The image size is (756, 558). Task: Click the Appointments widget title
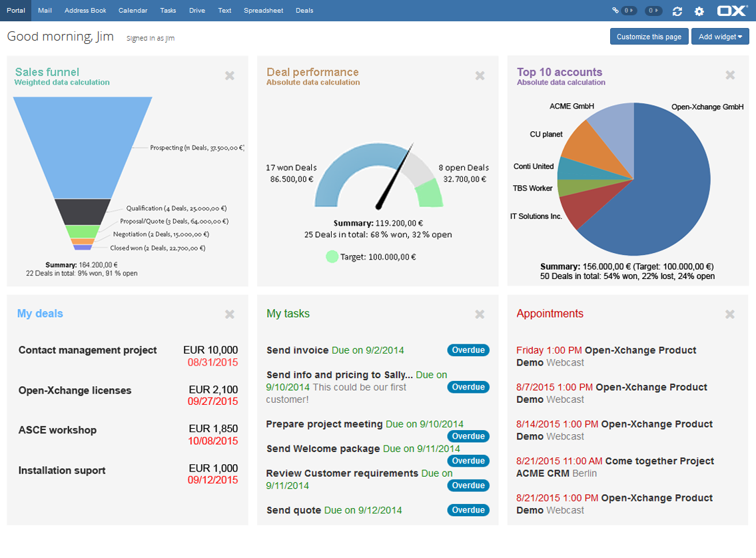(x=550, y=314)
